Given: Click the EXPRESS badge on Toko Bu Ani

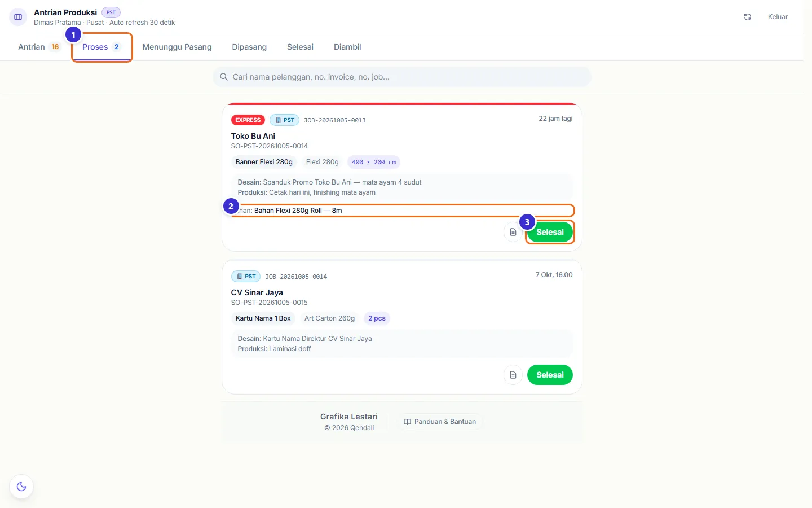Looking at the screenshot, I should pyautogui.click(x=248, y=120).
